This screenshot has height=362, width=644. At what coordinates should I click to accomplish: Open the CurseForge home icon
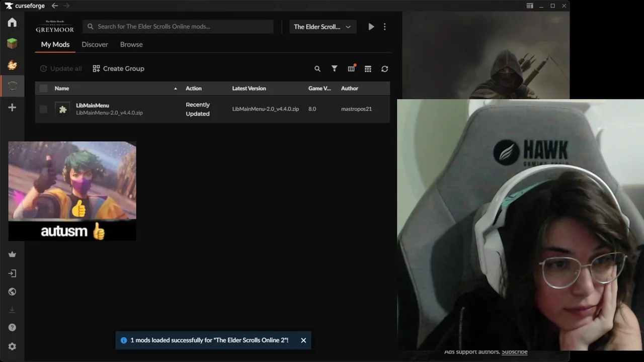[12, 23]
